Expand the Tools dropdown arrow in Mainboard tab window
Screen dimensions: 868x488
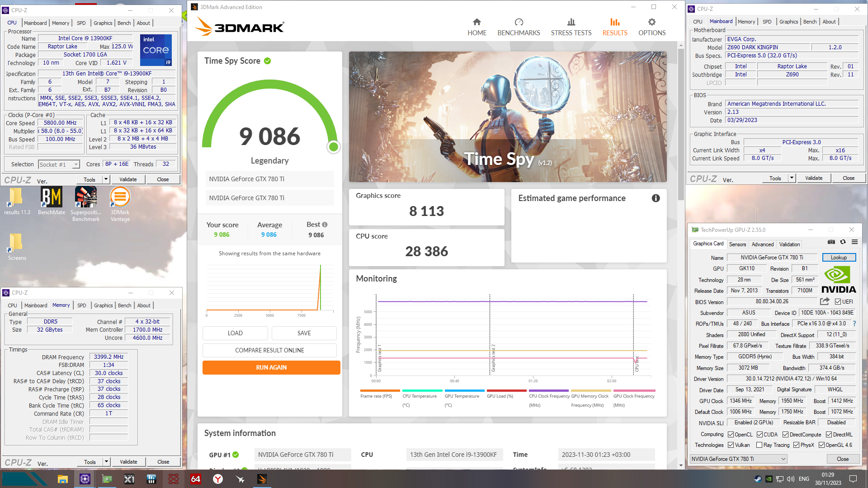point(792,178)
